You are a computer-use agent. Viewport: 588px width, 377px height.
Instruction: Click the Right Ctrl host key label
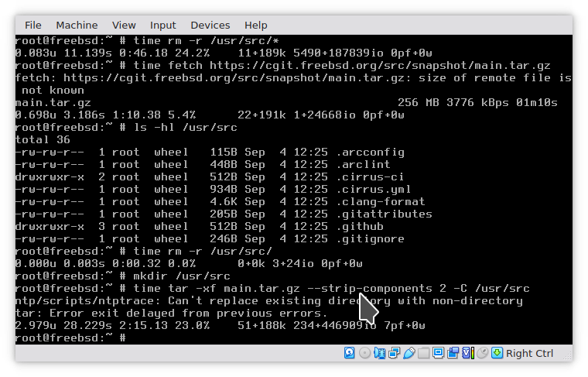tap(530, 353)
